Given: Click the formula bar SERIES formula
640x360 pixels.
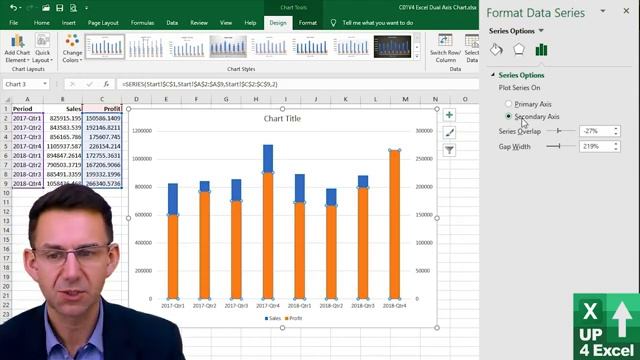Looking at the screenshot, I should (x=200, y=84).
